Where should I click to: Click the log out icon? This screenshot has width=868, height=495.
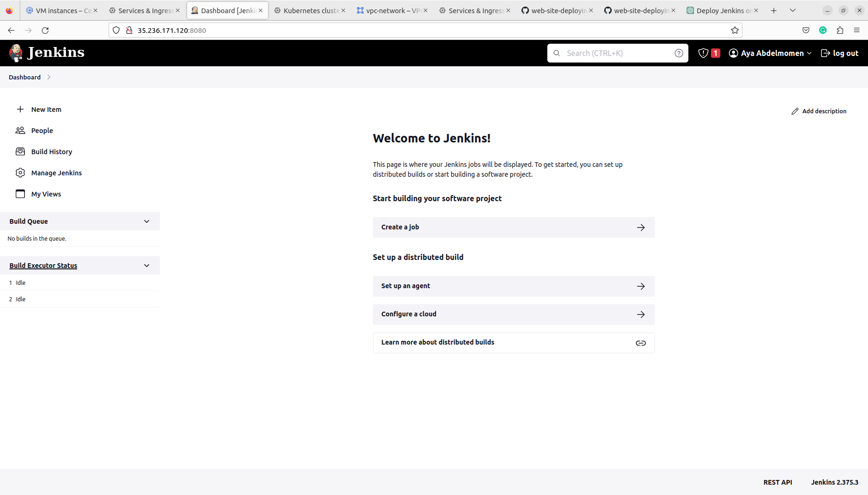tap(826, 53)
